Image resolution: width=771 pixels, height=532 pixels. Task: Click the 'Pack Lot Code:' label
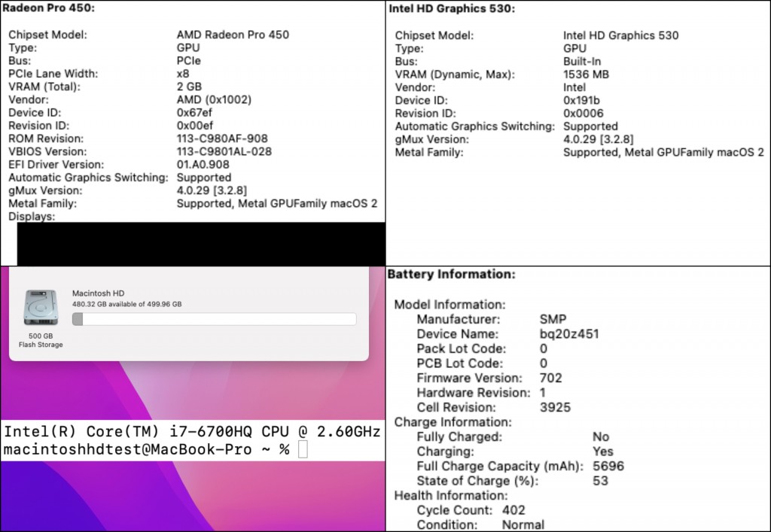[x=461, y=348]
